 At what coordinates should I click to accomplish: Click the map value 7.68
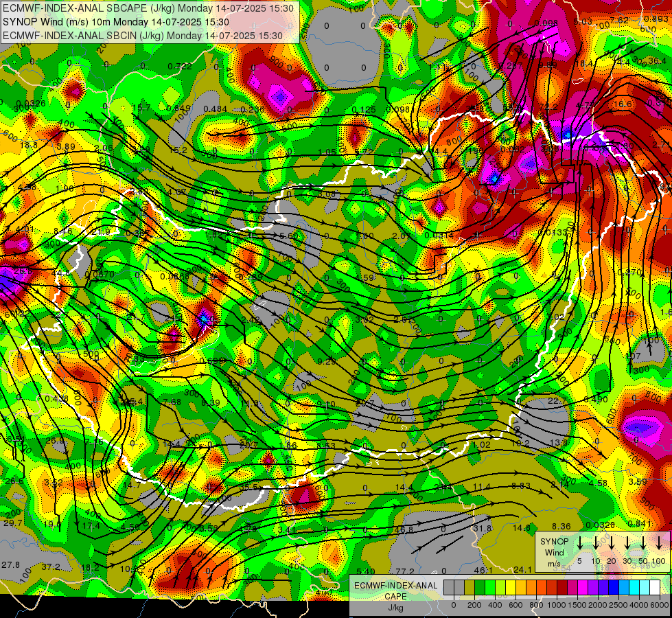click(172, 402)
